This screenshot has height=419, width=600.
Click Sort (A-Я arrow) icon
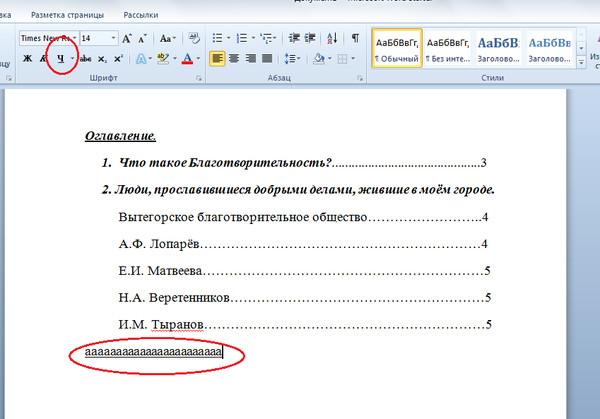click(332, 38)
